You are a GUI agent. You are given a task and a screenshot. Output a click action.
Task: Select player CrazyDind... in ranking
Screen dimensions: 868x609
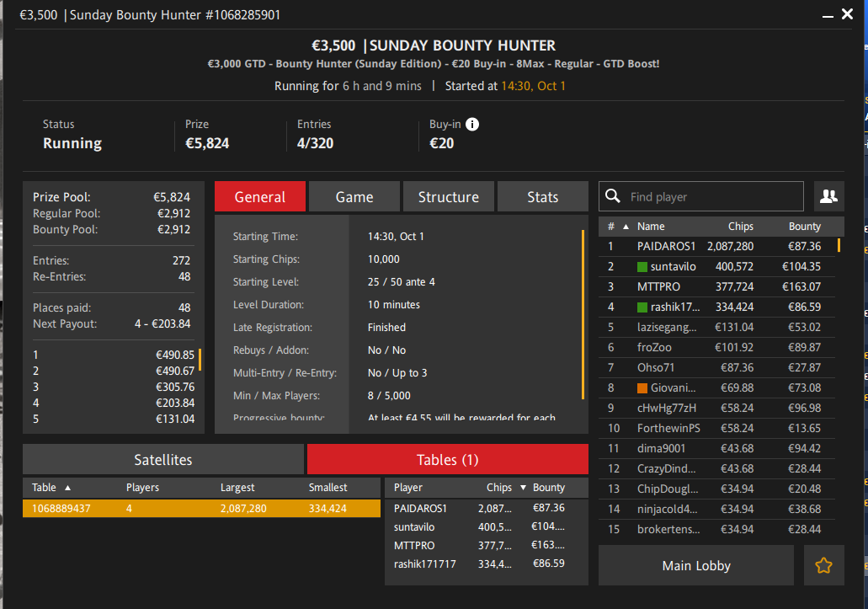click(716, 469)
